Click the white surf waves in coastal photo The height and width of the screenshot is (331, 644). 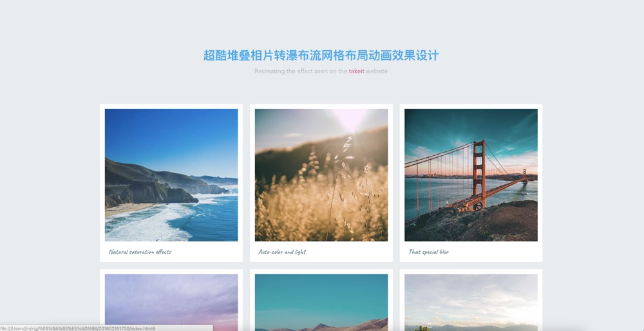[x=152, y=223]
